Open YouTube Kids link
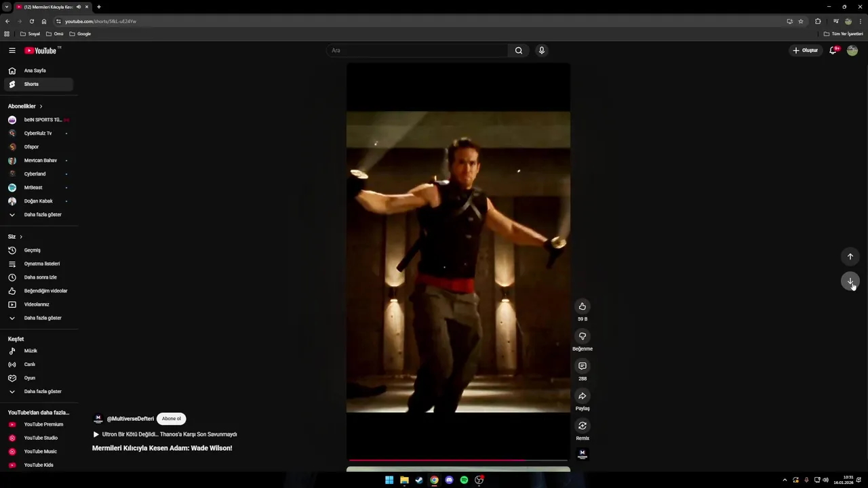This screenshot has width=868, height=488. click(x=38, y=465)
